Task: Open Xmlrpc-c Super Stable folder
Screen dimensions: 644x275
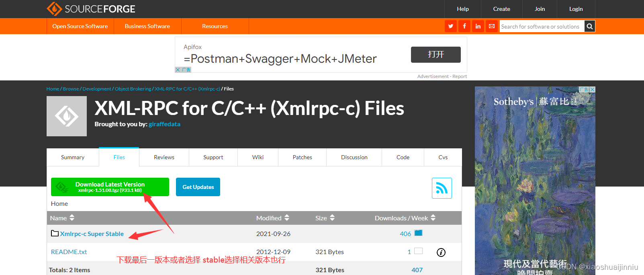Action: point(92,234)
